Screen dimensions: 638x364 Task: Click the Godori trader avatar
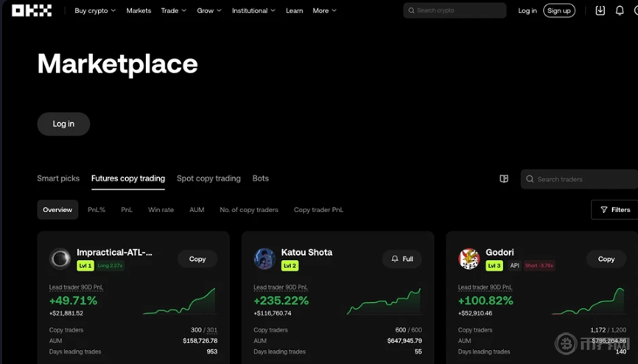tap(469, 259)
